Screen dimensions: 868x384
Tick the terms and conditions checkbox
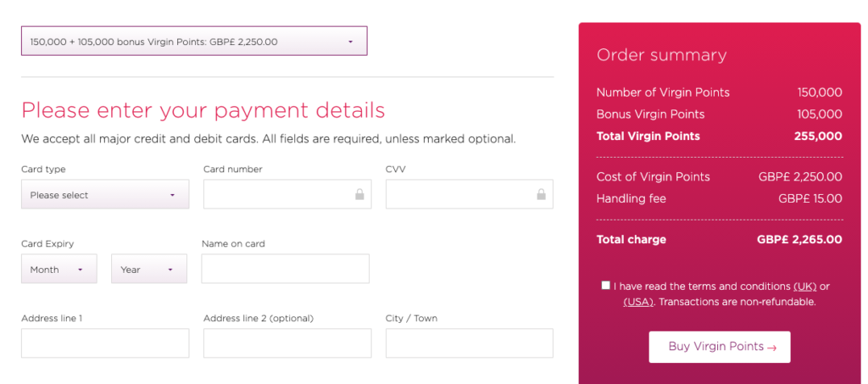click(x=605, y=286)
